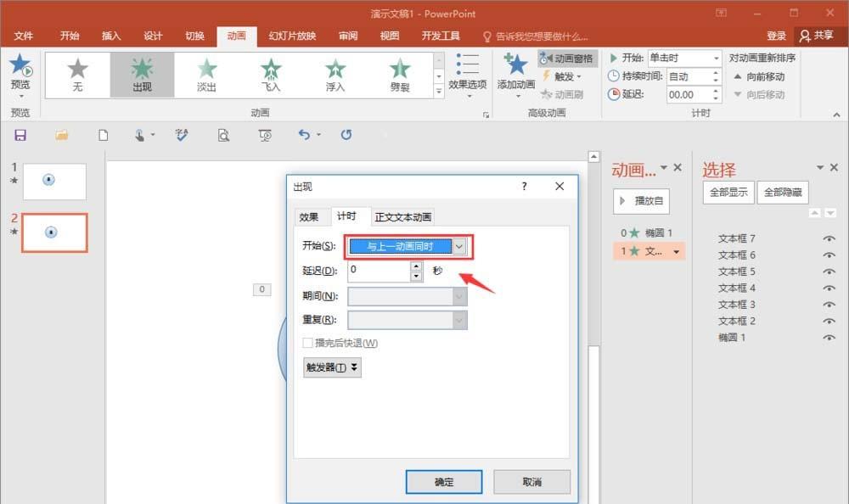Open the 幻灯片放映 ribbon tab
This screenshot has height=504, width=849.
coord(288,36)
